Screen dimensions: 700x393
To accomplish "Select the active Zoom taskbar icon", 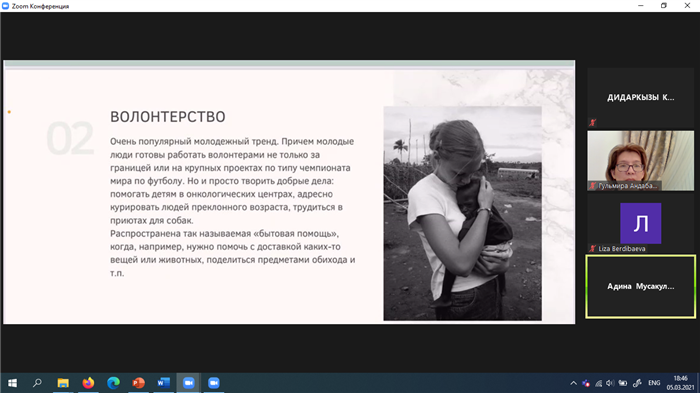I will pyautogui.click(x=188, y=383).
